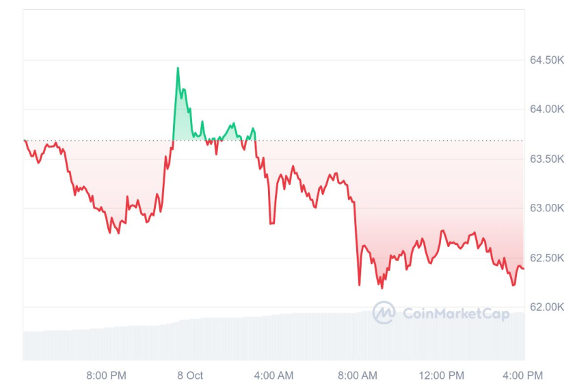Click the 12:00 PM time label

441,376
